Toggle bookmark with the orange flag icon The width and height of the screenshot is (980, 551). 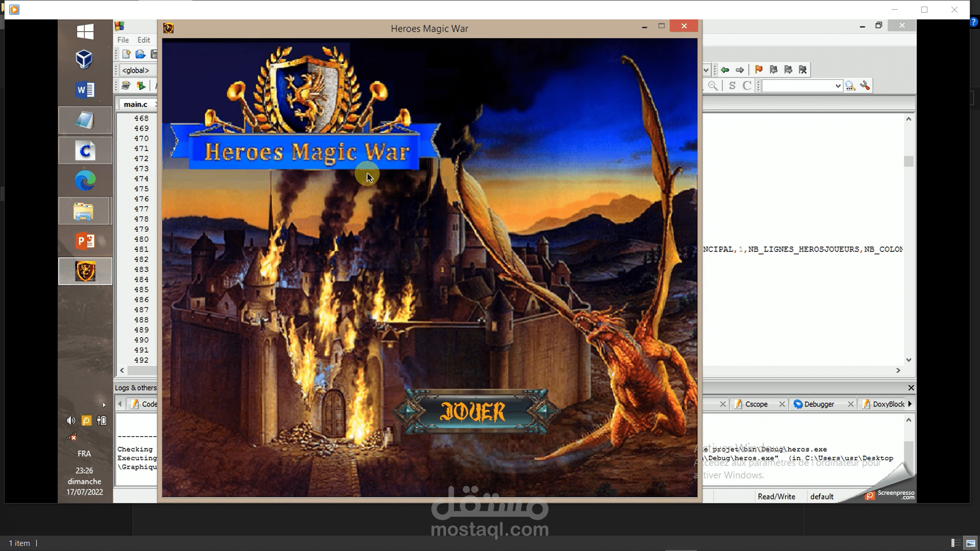point(758,70)
